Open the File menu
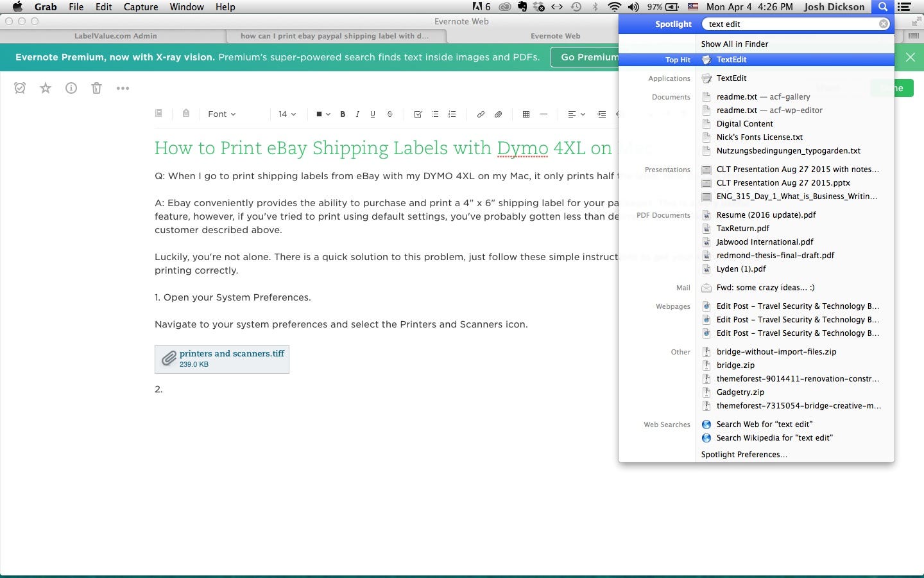 pyautogui.click(x=76, y=7)
